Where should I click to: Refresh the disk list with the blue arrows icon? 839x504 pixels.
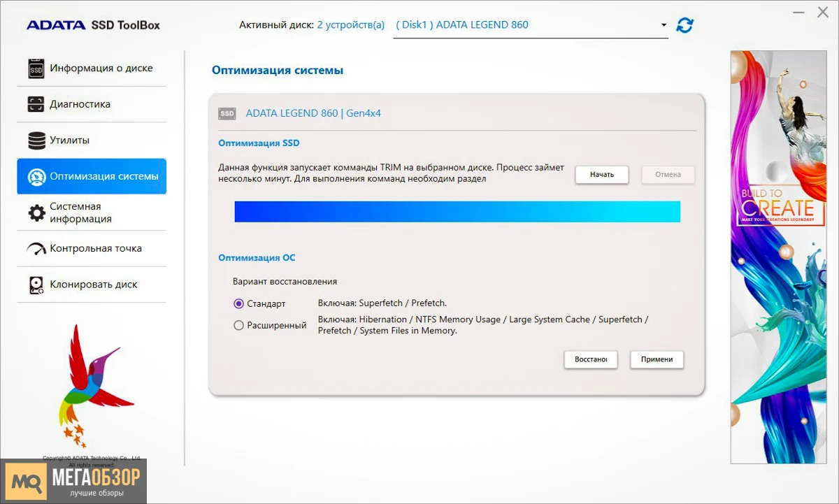pyautogui.click(x=684, y=25)
